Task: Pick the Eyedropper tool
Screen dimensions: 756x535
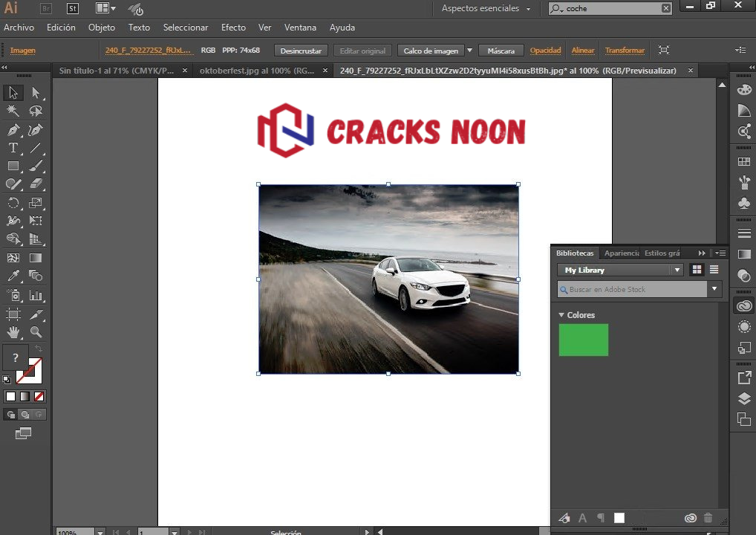Action: pyautogui.click(x=13, y=276)
